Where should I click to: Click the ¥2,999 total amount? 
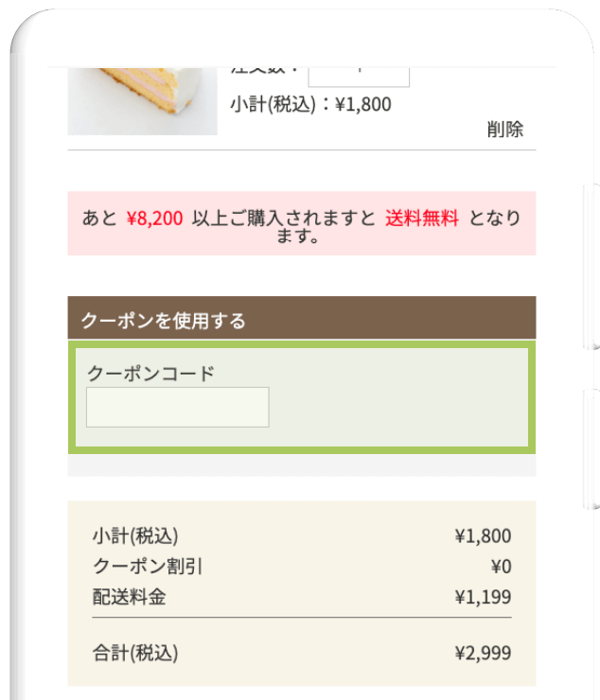pos(483,653)
